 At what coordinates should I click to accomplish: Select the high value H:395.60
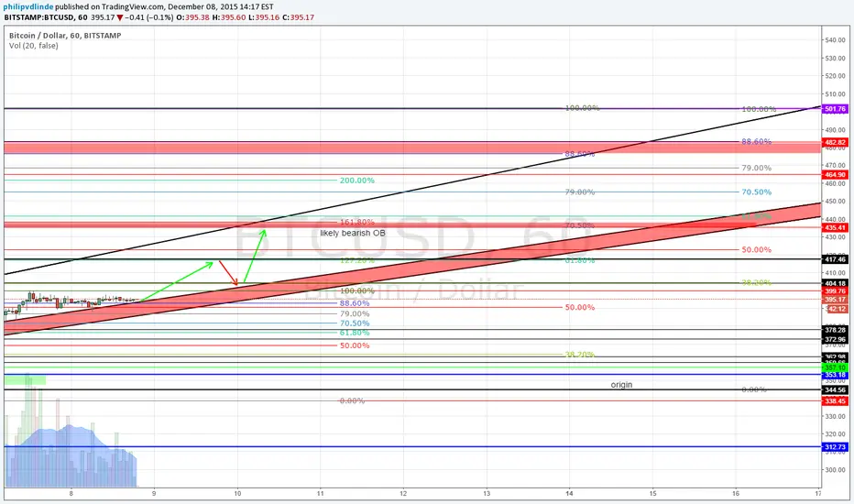[229, 17]
